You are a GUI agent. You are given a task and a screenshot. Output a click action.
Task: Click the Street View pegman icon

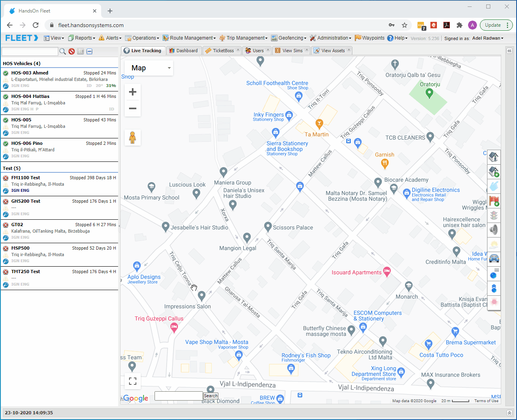[133, 138]
